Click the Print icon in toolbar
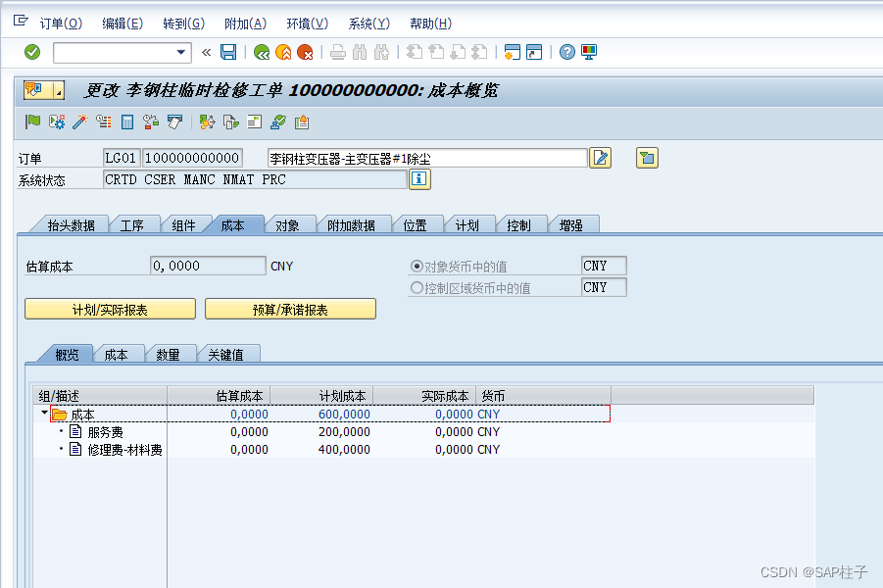This screenshot has height=588, width=883. 338,52
